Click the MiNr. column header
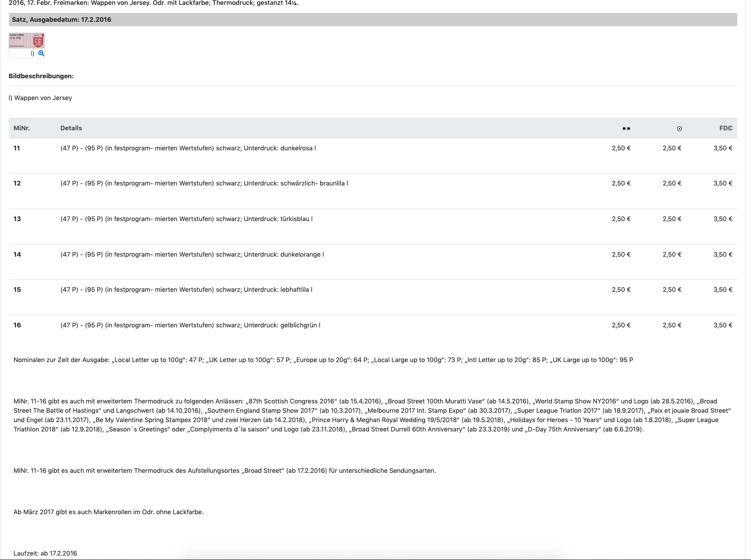The width and height of the screenshot is (751, 560). (x=22, y=128)
